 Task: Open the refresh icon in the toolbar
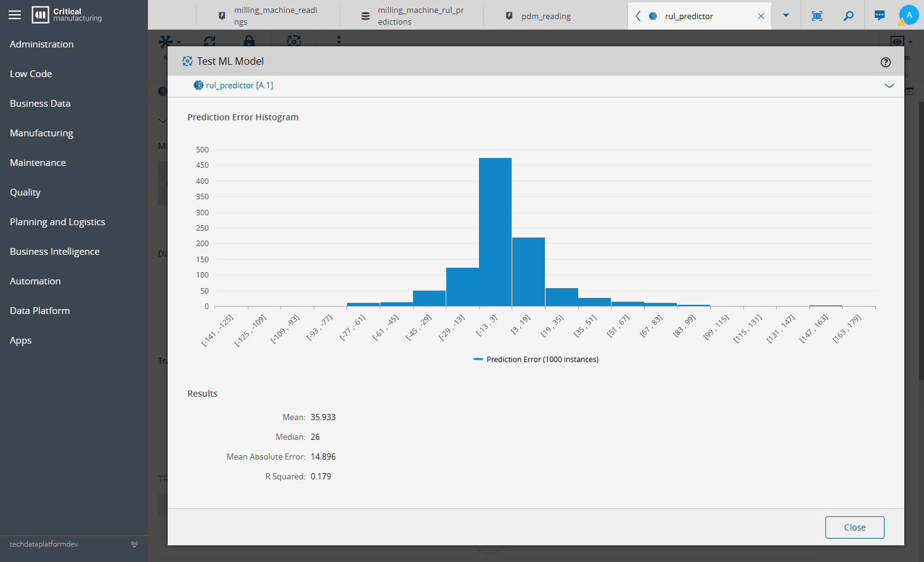pos(210,40)
